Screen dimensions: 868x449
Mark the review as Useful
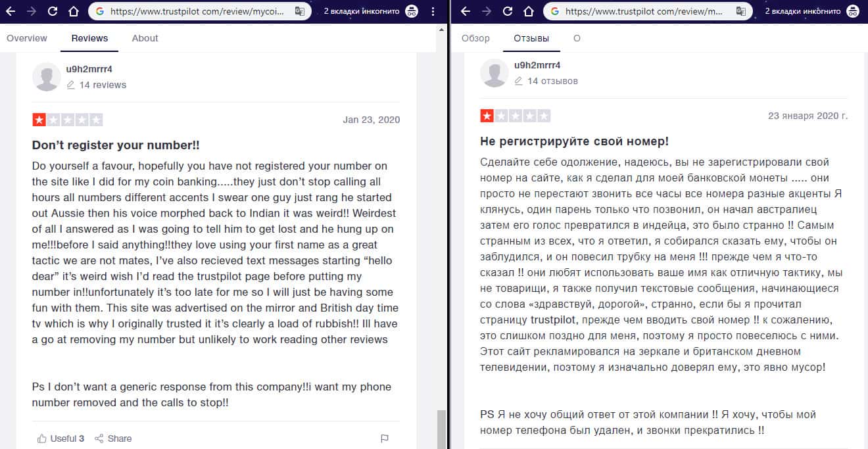[61, 438]
